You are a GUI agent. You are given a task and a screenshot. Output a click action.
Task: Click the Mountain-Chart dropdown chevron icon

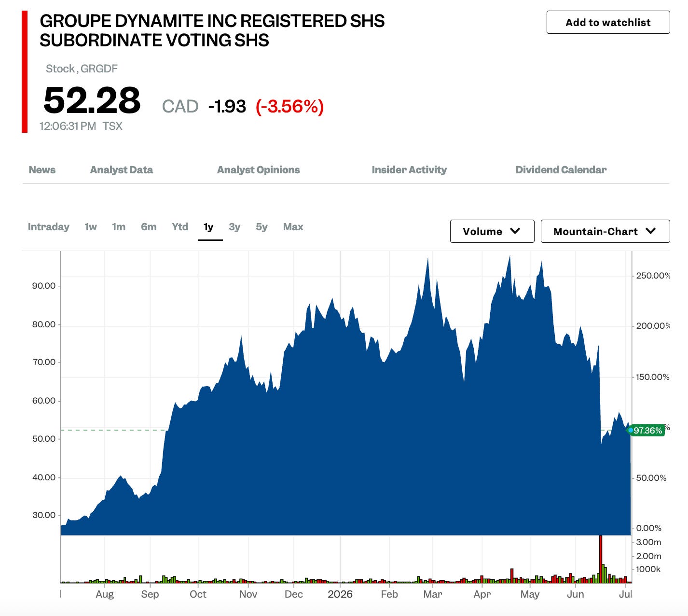coord(650,231)
